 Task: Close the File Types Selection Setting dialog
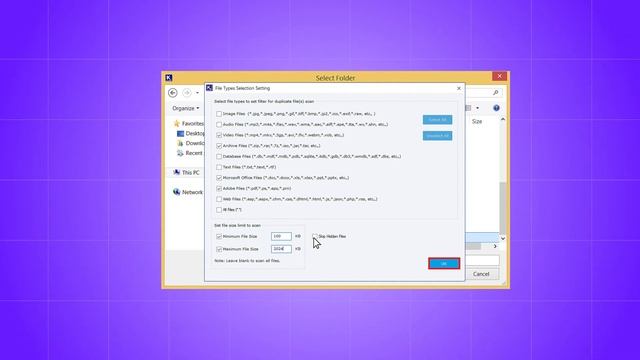(459, 88)
